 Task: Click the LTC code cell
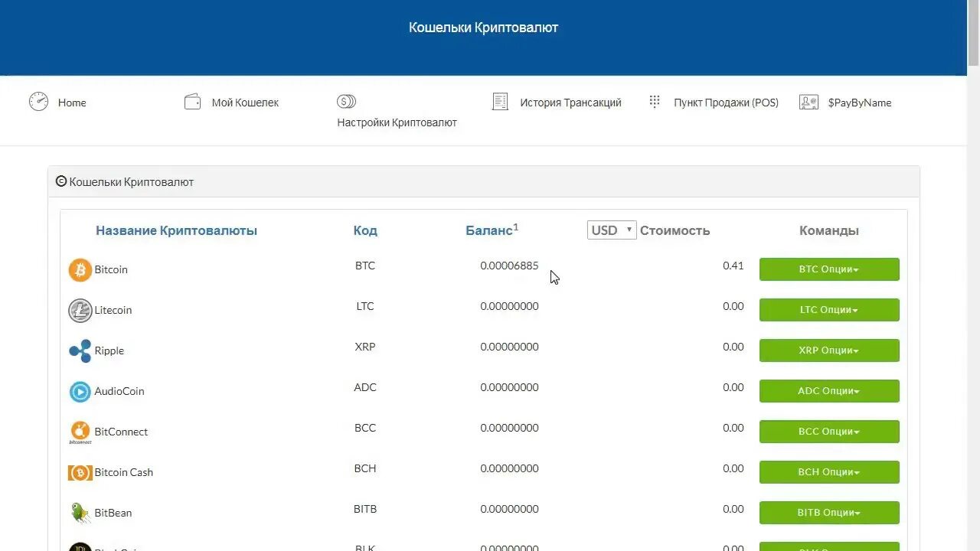[365, 306]
